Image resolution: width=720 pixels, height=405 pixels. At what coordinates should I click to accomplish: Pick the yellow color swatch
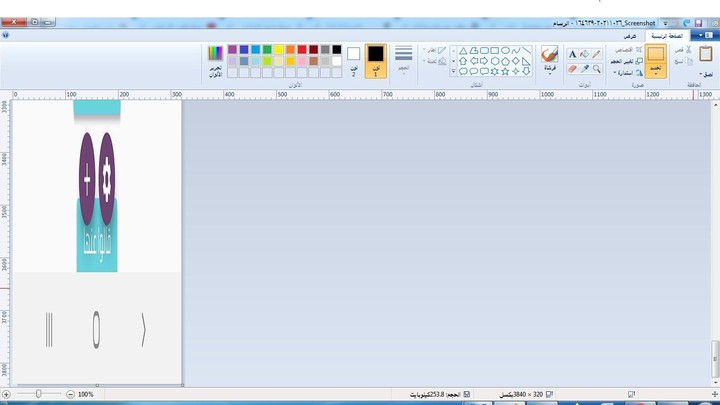point(279,50)
